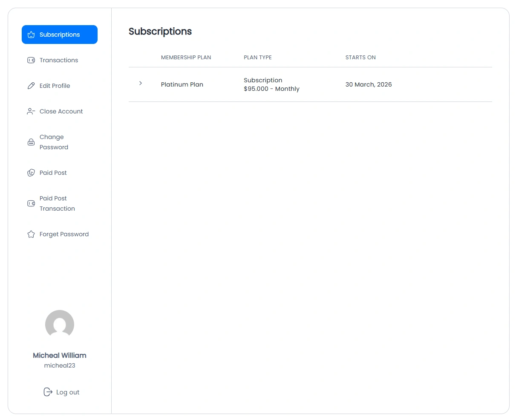Click the Log out arrow icon

click(48, 391)
